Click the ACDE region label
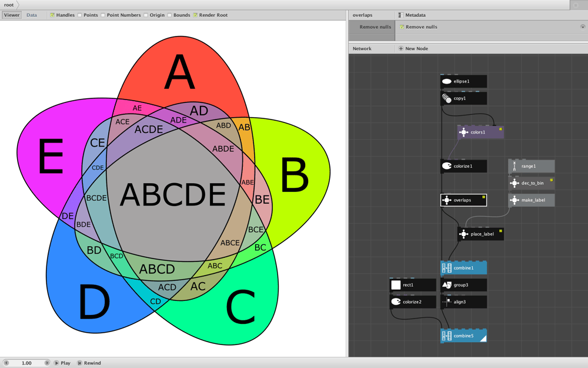This screenshot has width=588, height=368. 149,130
